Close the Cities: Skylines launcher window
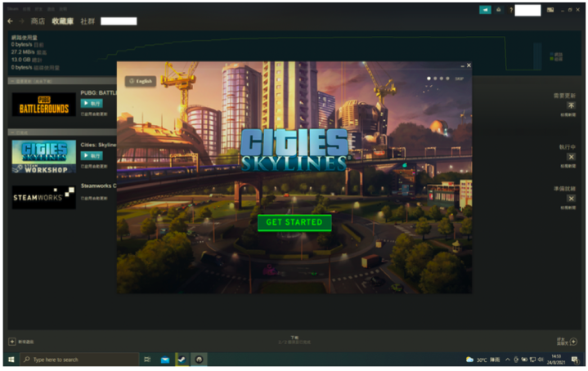 point(469,65)
